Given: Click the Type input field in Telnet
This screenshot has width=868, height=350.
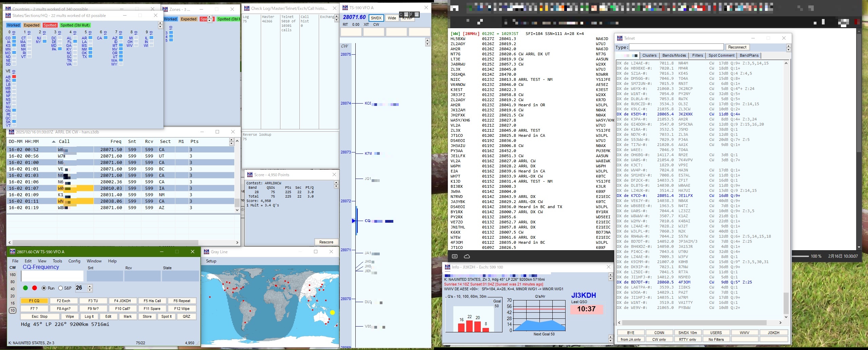Looking at the screenshot, I should pos(676,47).
